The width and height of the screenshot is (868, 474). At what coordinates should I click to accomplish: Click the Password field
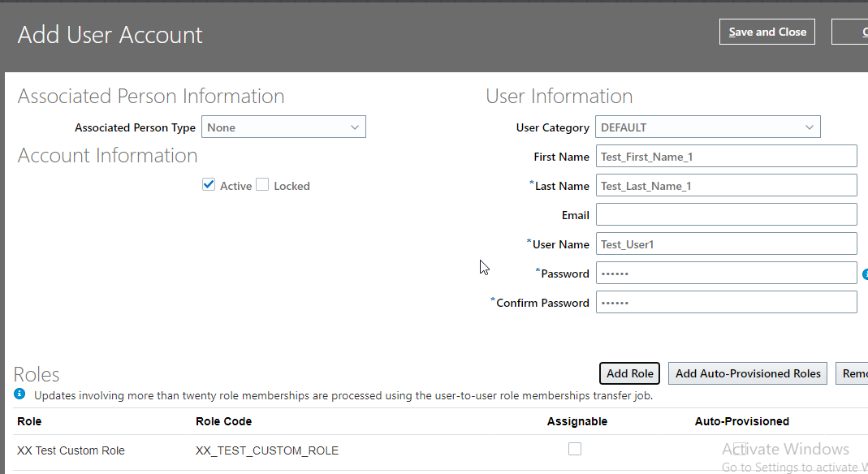coord(726,274)
